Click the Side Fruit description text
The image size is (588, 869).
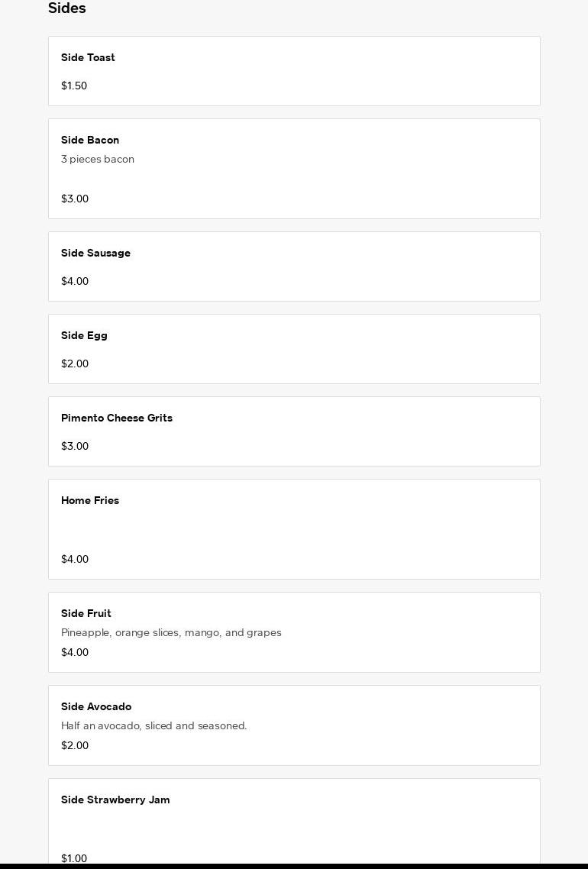tap(171, 632)
